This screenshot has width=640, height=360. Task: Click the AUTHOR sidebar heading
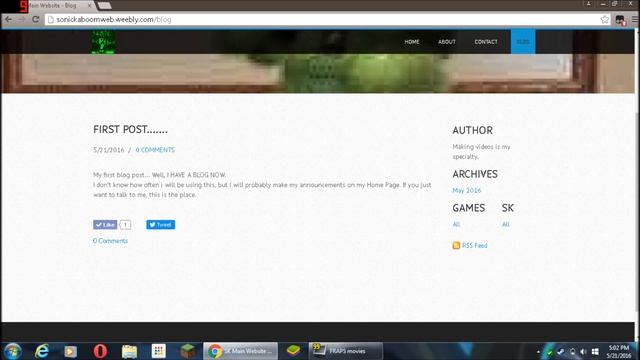click(472, 131)
